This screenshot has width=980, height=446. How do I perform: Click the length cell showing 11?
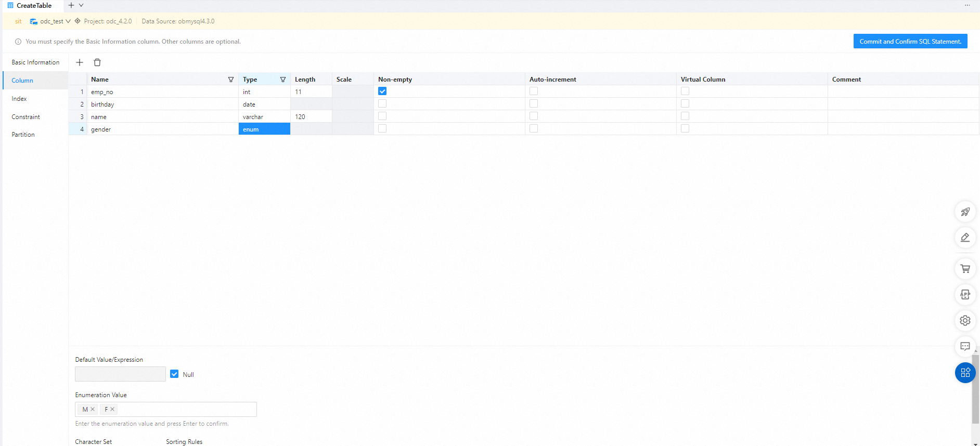point(311,91)
